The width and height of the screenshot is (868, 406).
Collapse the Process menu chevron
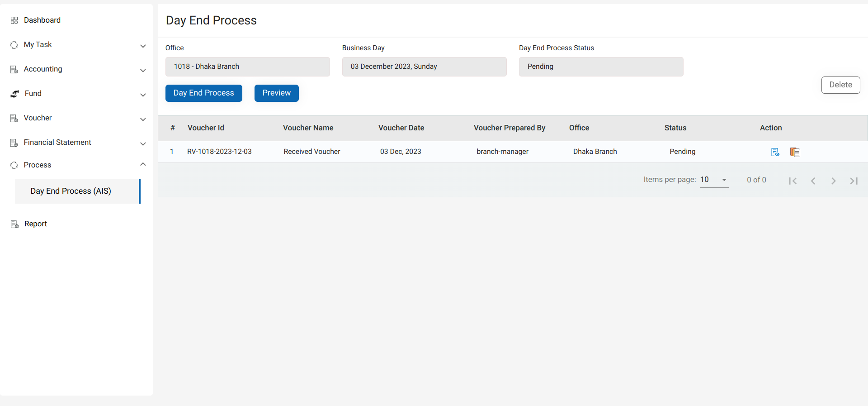[143, 164]
